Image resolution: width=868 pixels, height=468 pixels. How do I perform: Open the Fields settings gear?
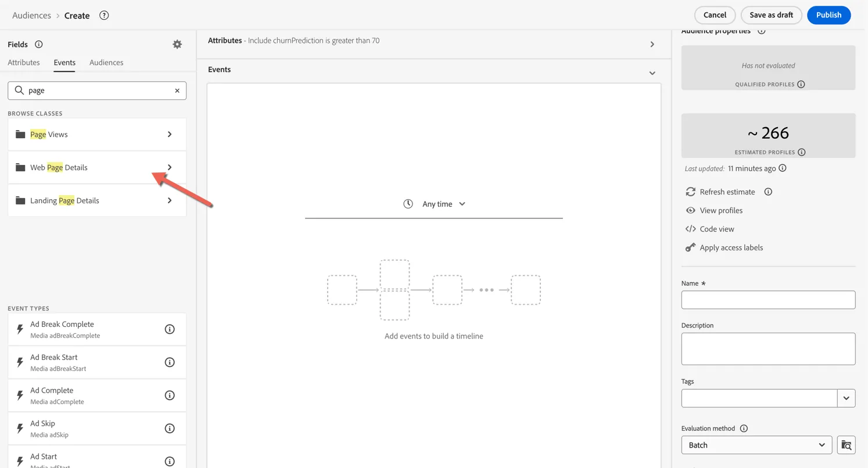tap(177, 44)
